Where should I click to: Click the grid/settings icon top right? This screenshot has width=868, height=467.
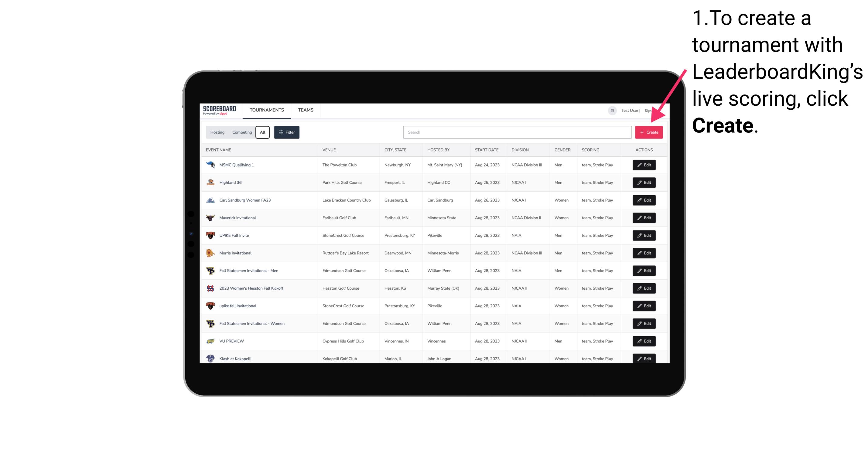[x=612, y=110]
